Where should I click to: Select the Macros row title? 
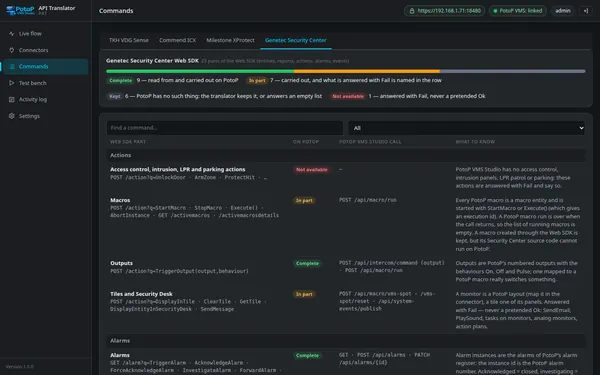[120, 200]
